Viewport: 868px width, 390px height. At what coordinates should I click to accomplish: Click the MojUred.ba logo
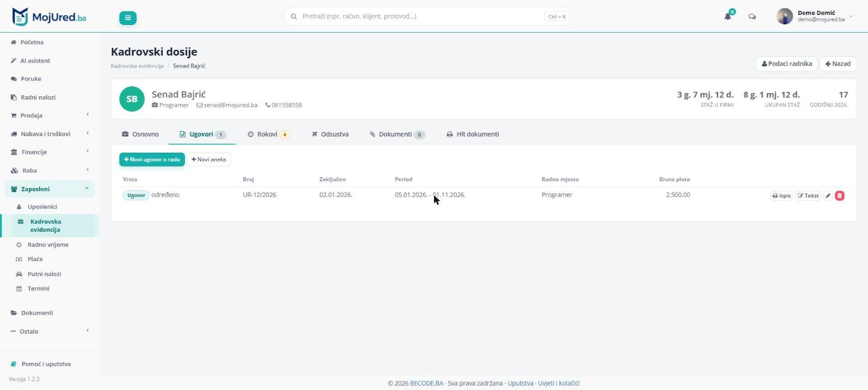coord(49,17)
